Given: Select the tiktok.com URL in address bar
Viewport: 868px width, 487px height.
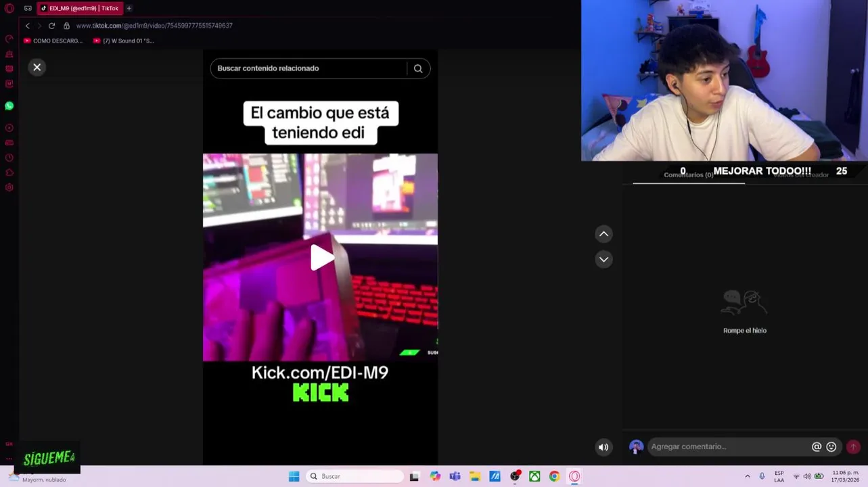Looking at the screenshot, I should (154, 26).
